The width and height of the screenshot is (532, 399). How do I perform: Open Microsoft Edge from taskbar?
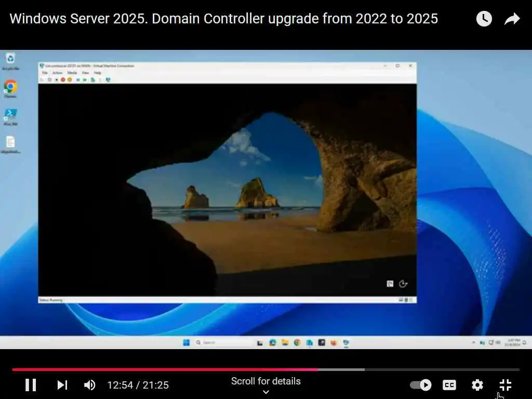(272, 343)
